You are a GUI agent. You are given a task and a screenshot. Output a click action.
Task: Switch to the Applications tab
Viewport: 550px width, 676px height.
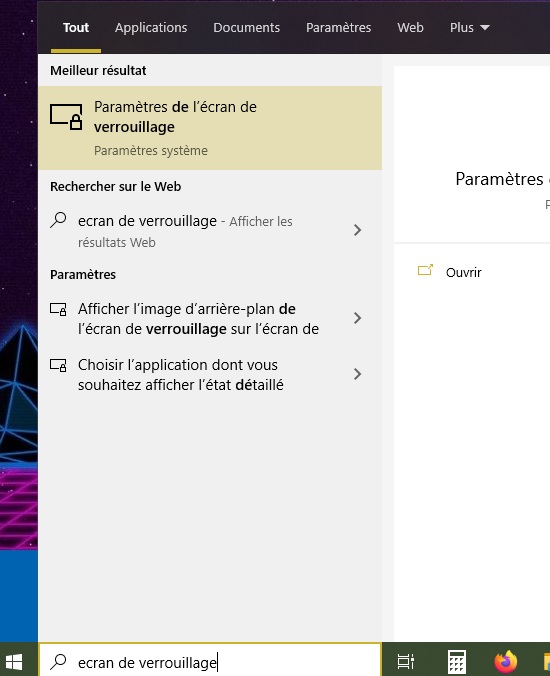(151, 28)
